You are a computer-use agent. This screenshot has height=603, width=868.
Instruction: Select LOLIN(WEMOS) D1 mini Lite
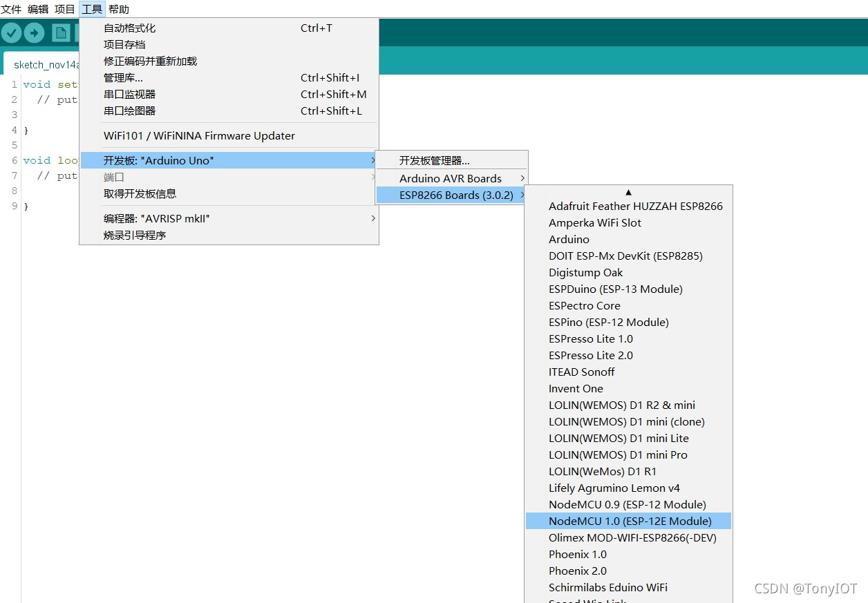(x=628, y=439)
